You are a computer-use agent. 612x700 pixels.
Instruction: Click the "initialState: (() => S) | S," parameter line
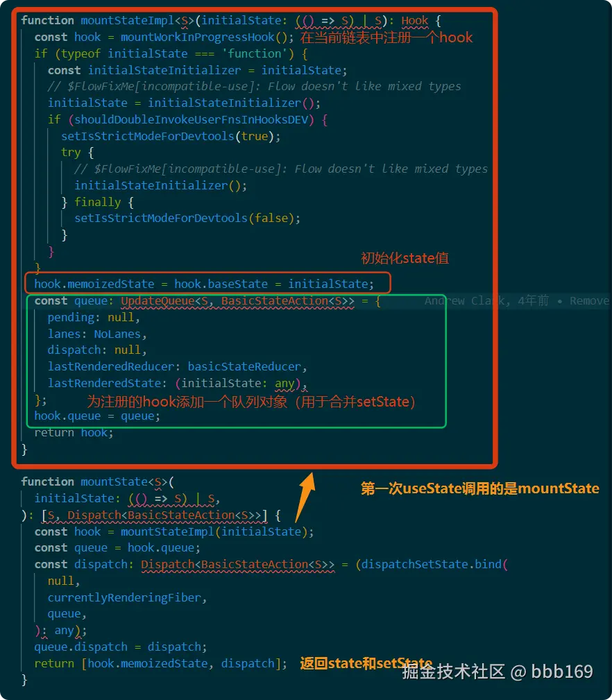(127, 498)
